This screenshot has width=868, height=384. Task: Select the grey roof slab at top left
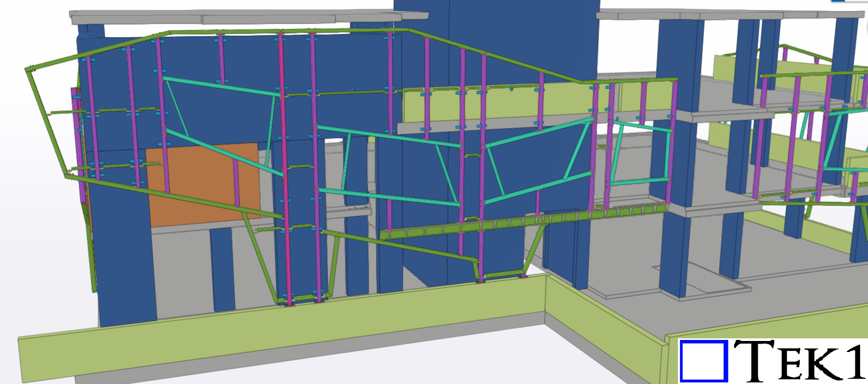[x=249, y=17]
